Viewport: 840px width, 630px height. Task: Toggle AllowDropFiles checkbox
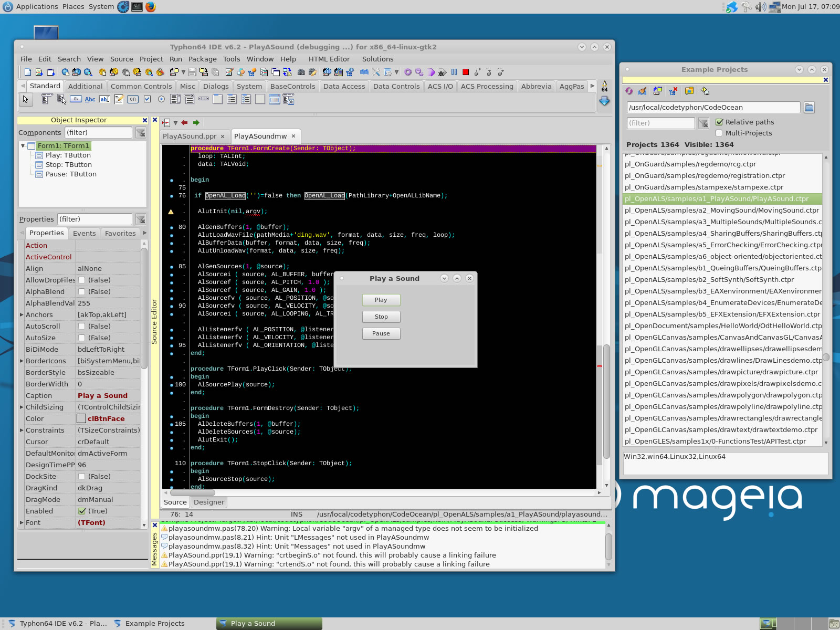pyautogui.click(x=82, y=280)
